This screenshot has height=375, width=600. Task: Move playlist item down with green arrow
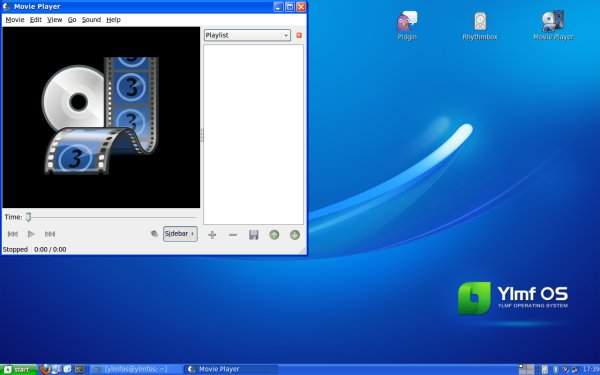(295, 235)
